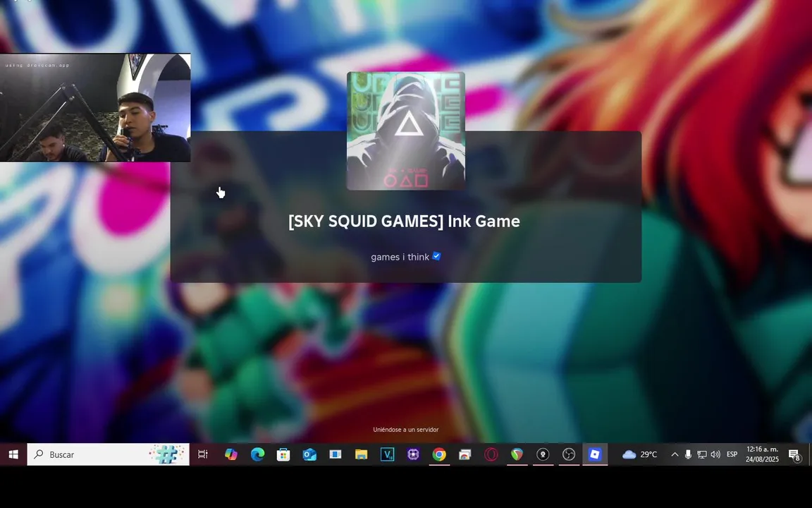Viewport: 812px width, 508px height.
Task: Open File Explorer from the taskbar
Action: pos(361,454)
